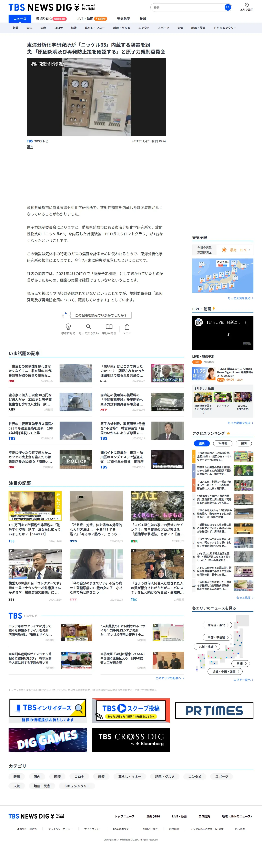Click the プライバシーポリシー footer link
Viewport: 262px width, 868px height.
click(60, 829)
